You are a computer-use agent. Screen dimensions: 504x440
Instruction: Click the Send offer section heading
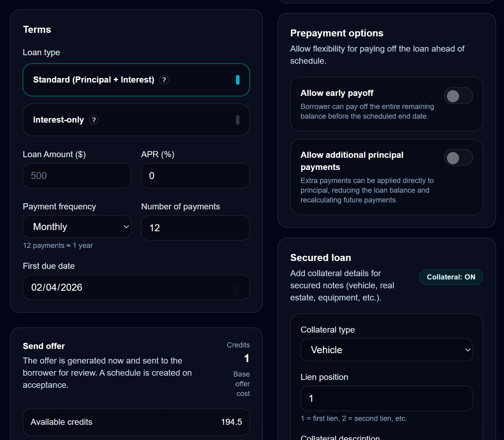click(x=43, y=346)
